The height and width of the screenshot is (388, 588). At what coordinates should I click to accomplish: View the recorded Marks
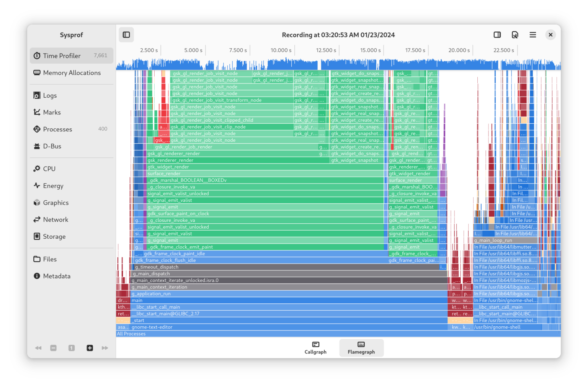pyautogui.click(x=51, y=112)
